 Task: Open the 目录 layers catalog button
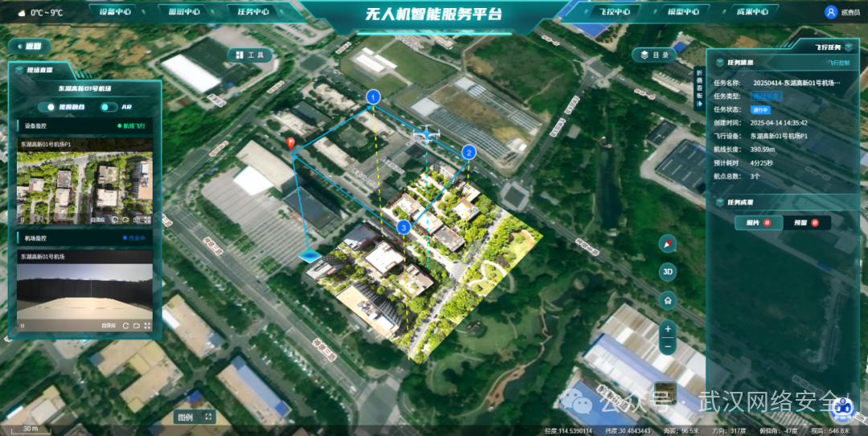[x=655, y=55]
